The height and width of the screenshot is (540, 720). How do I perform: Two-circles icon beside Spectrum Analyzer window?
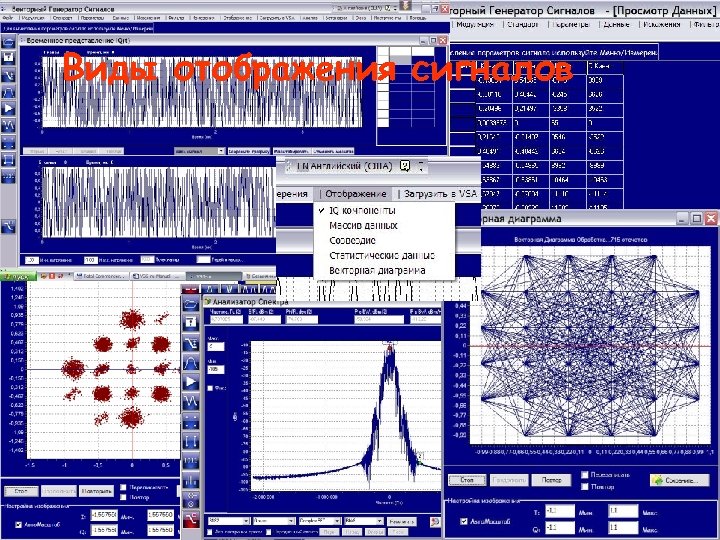pyautogui.click(x=191, y=500)
